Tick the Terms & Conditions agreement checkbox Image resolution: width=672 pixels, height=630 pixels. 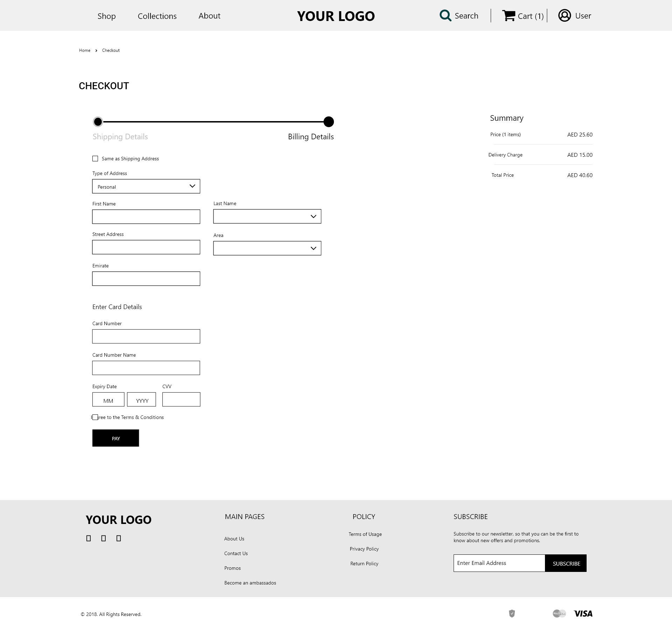coord(95,417)
